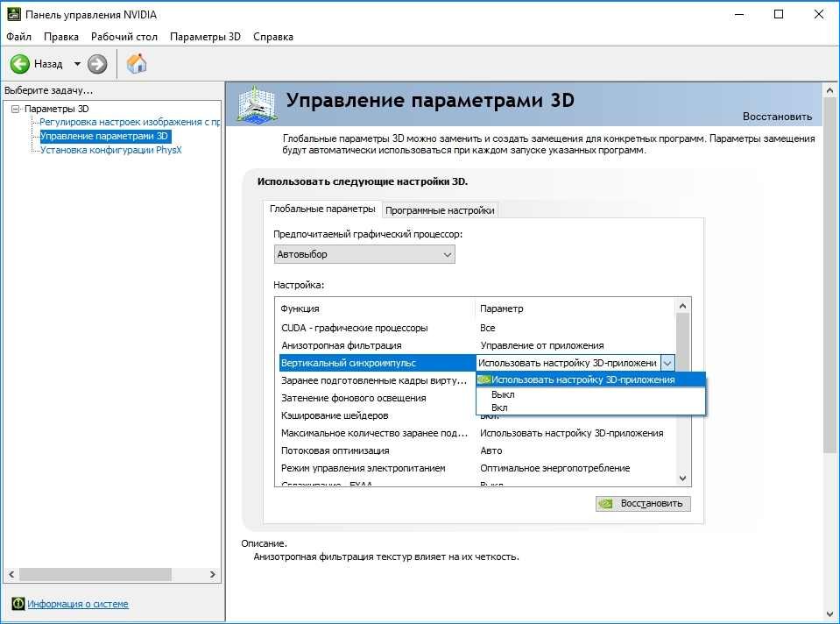Image resolution: width=840 pixels, height=624 pixels.
Task: Click Оптимальное энергопотребление value
Action: 555,468
